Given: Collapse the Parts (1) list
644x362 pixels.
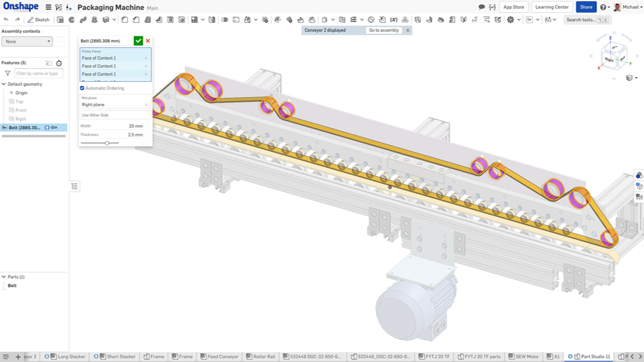Looking at the screenshot, I should (4, 277).
